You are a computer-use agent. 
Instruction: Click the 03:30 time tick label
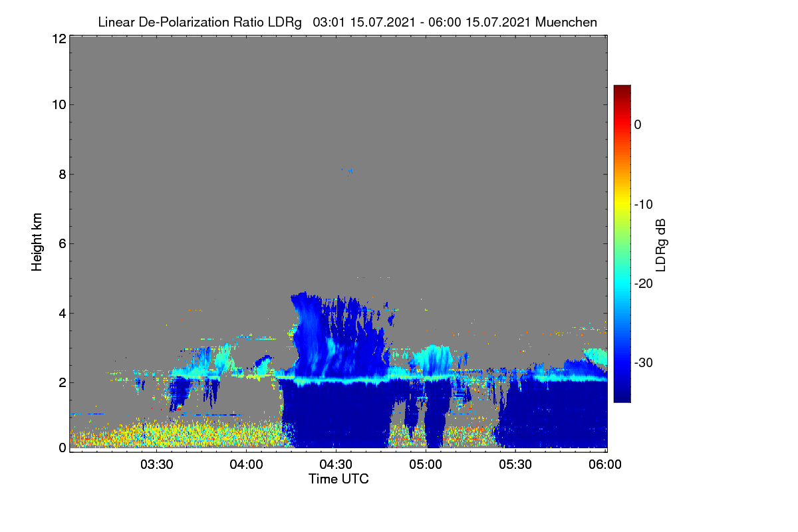tap(157, 465)
